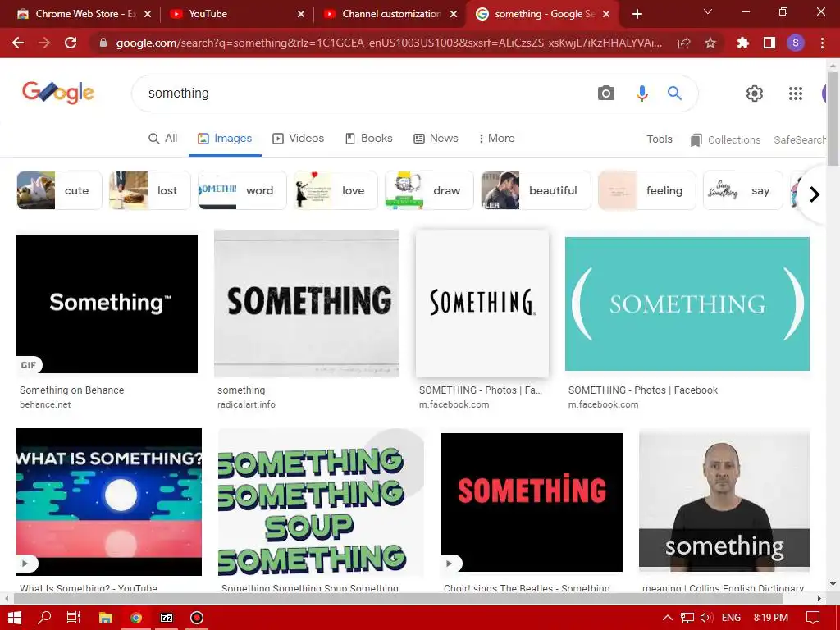Click the 'behance.net' source link
Screen dimensions: 840x630
point(45,404)
